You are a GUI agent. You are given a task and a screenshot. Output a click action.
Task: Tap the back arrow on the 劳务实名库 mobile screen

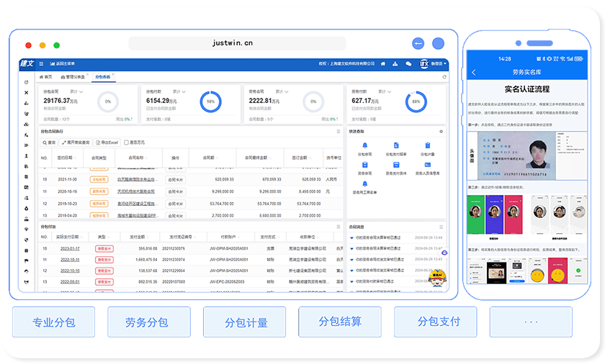pos(474,73)
